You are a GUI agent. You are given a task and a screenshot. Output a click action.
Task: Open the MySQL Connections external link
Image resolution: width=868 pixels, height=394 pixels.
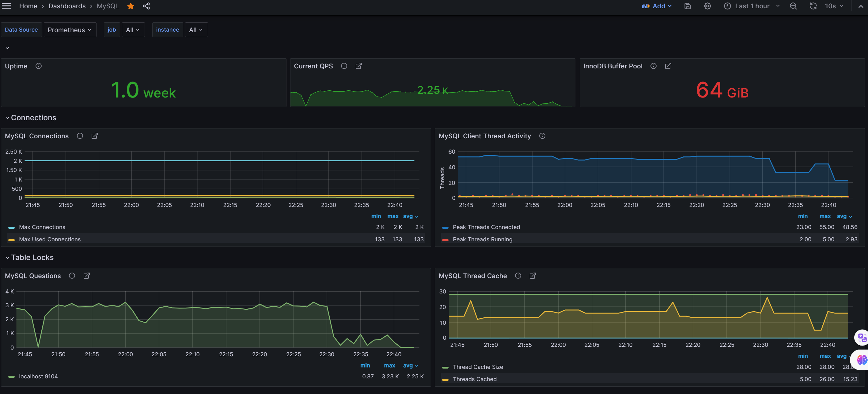(x=94, y=136)
